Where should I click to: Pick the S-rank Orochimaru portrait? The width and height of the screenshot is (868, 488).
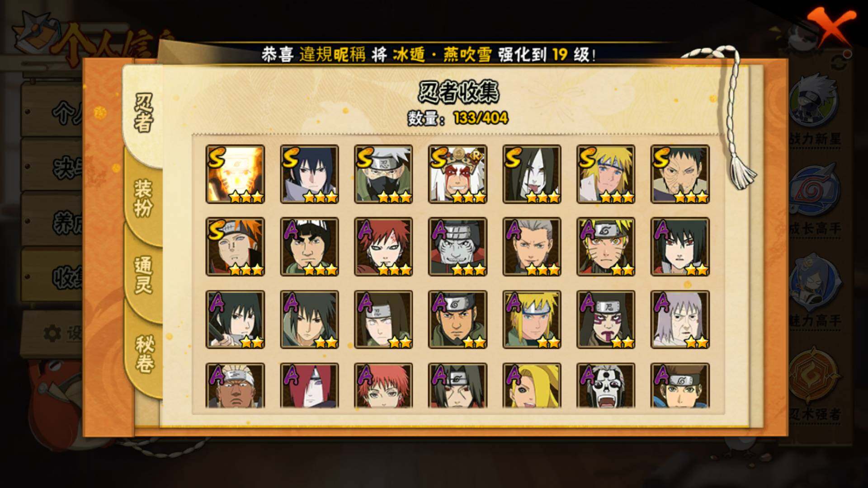coord(532,174)
